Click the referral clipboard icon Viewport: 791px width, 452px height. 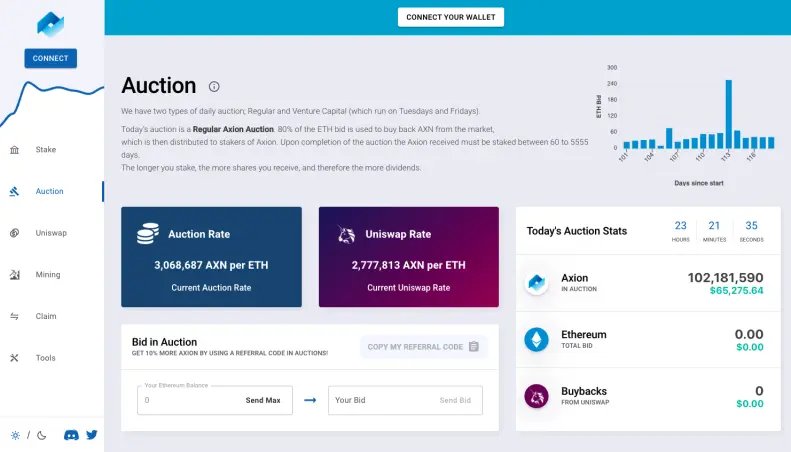474,347
